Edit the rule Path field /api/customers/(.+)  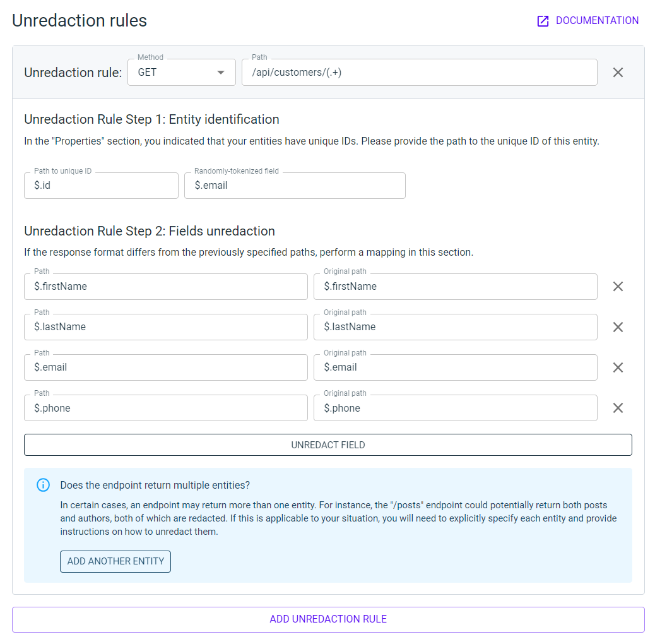pyautogui.click(x=419, y=73)
